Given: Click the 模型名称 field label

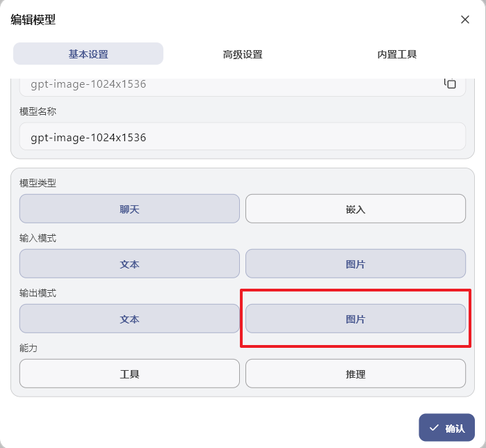Looking at the screenshot, I should pyautogui.click(x=38, y=111).
